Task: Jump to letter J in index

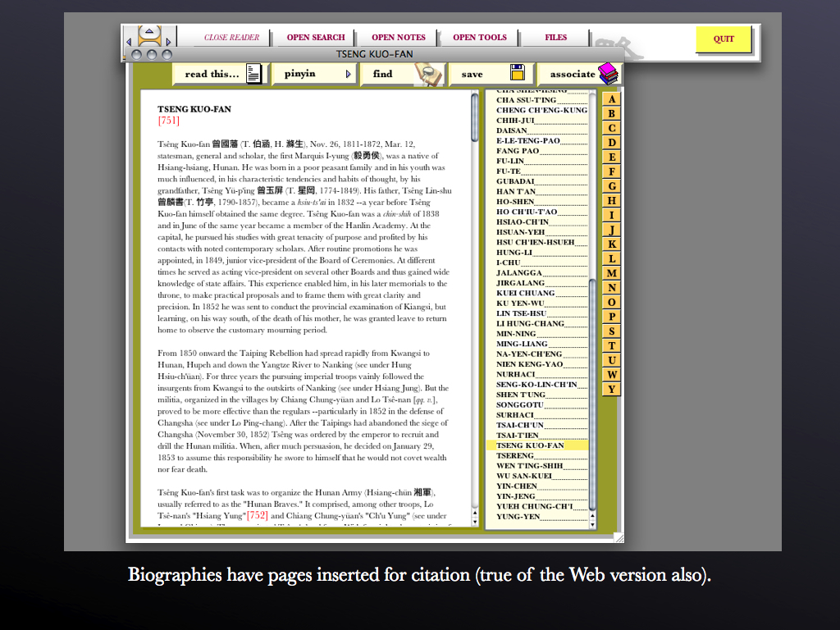Action: point(611,230)
